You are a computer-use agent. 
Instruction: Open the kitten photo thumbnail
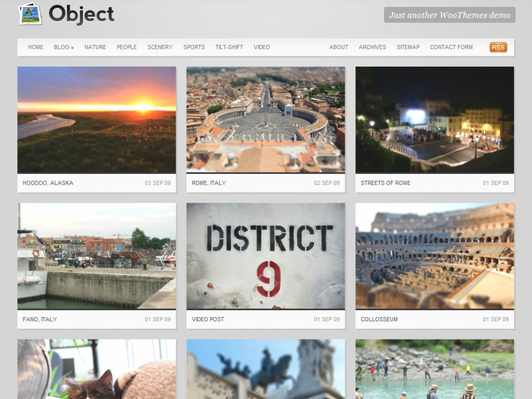pos(97,369)
